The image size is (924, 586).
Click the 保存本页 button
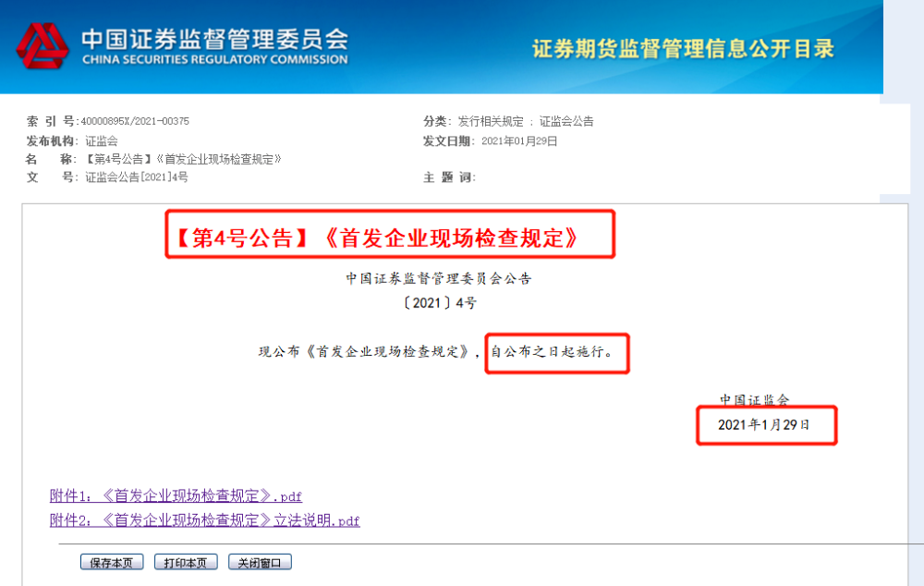click(x=112, y=562)
